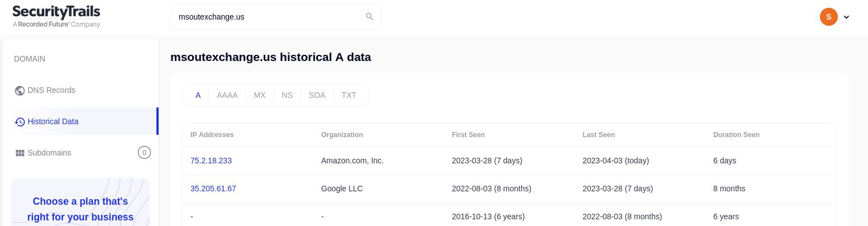This screenshot has width=868, height=226.
Task: Click the Historical Data clock icon
Action: (20, 122)
